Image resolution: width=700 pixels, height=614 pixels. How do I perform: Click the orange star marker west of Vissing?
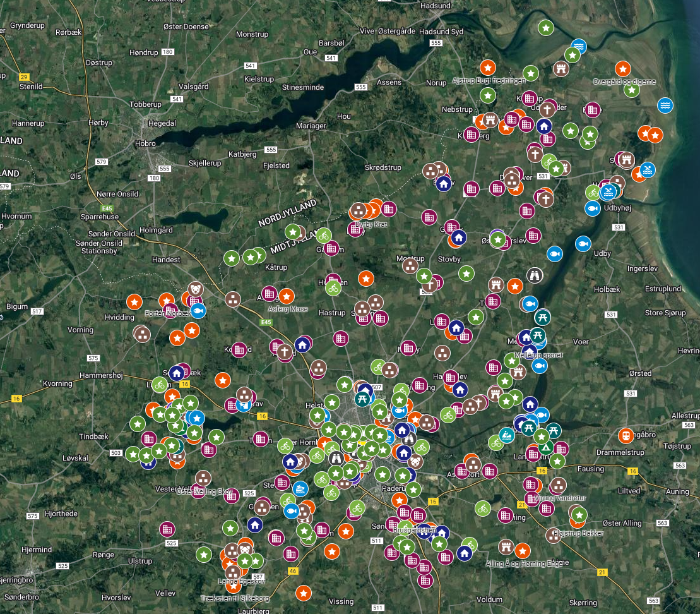(304, 593)
